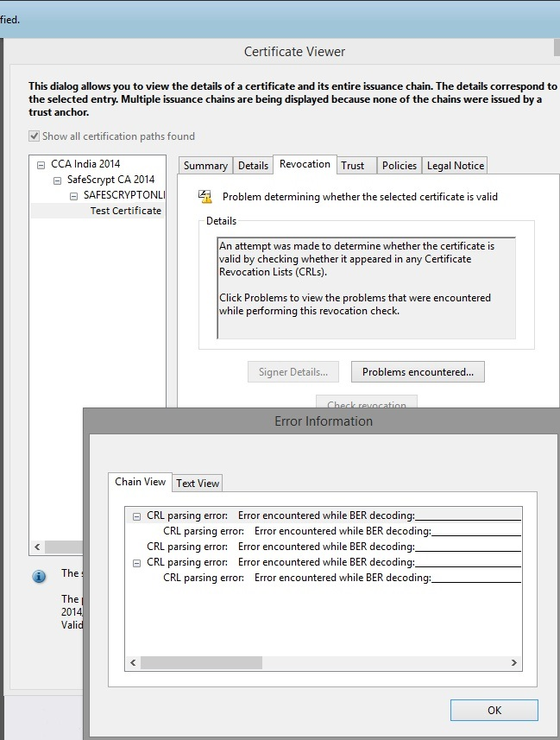
Task: Collapse the first CRL parsing error node
Action: (137, 516)
